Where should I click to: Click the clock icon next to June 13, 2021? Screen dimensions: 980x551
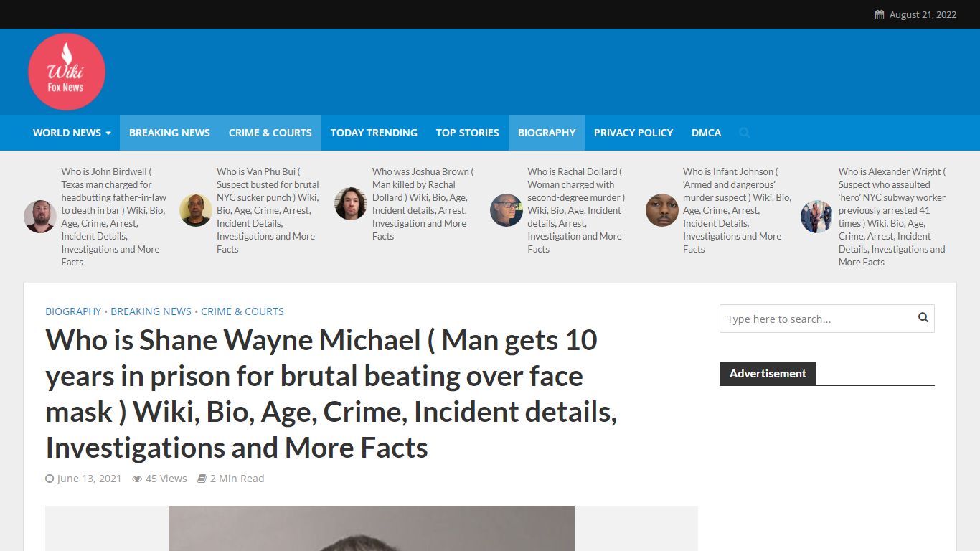click(50, 479)
